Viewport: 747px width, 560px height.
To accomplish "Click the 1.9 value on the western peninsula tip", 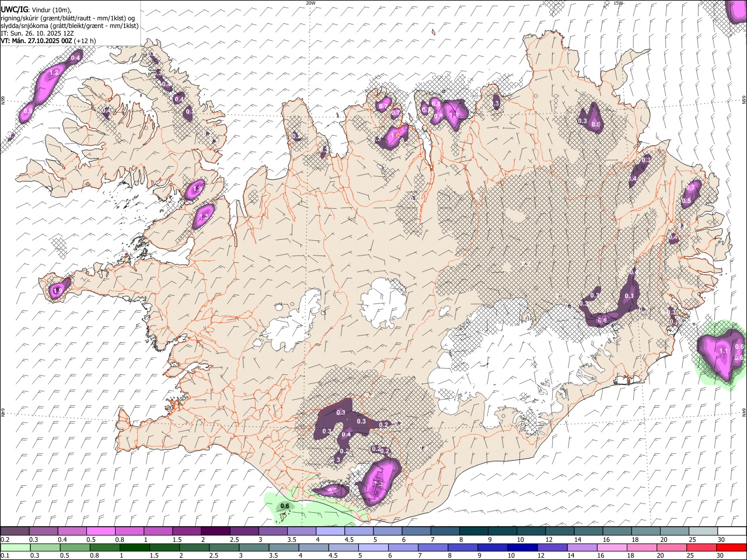I will tap(57, 290).
